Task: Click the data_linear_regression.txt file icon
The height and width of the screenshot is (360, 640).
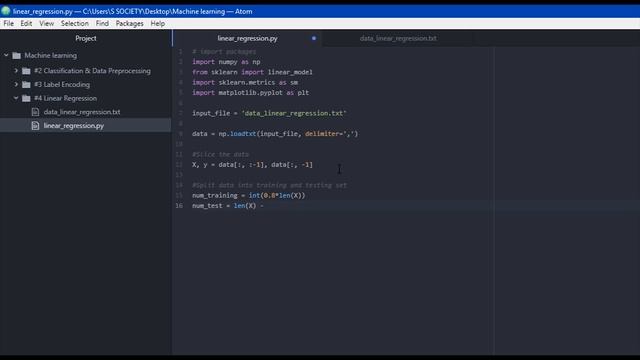Action: (36, 112)
